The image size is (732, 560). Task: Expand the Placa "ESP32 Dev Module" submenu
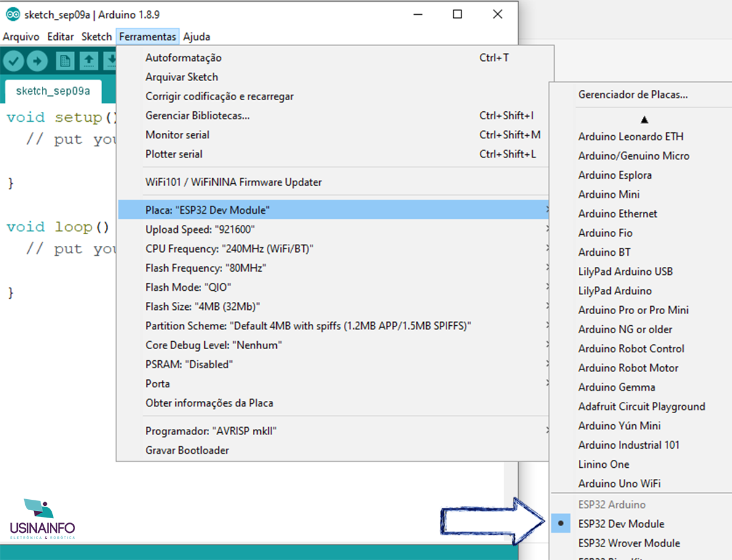(x=333, y=210)
